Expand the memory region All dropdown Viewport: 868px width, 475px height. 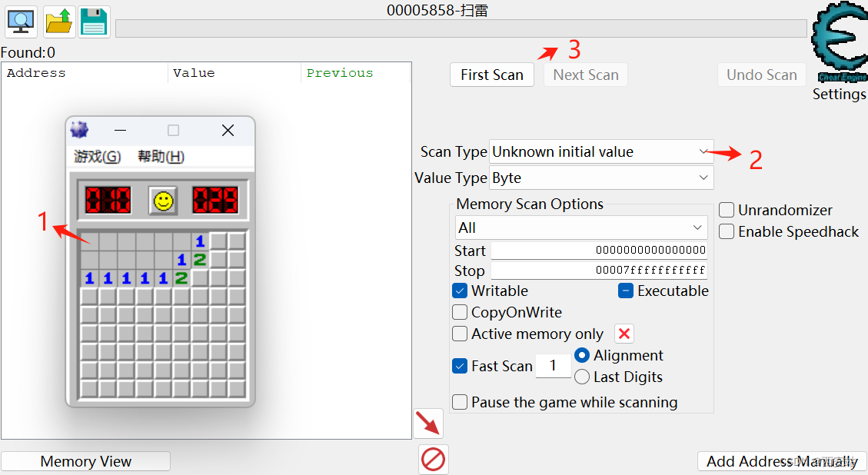581,228
